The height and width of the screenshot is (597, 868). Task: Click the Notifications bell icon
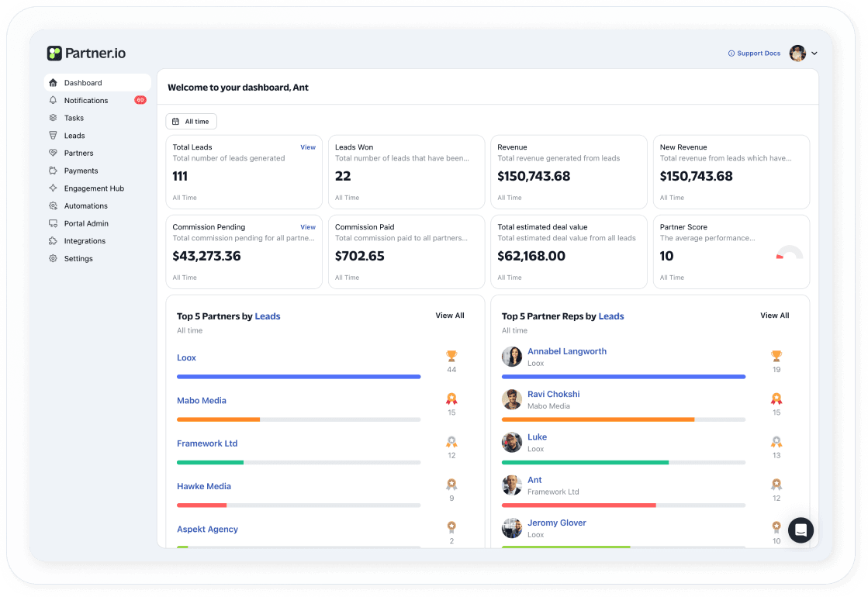(x=54, y=100)
